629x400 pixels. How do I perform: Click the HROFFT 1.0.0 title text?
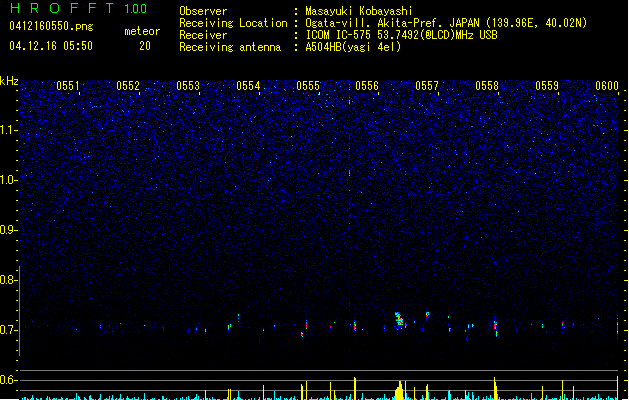(x=78, y=8)
